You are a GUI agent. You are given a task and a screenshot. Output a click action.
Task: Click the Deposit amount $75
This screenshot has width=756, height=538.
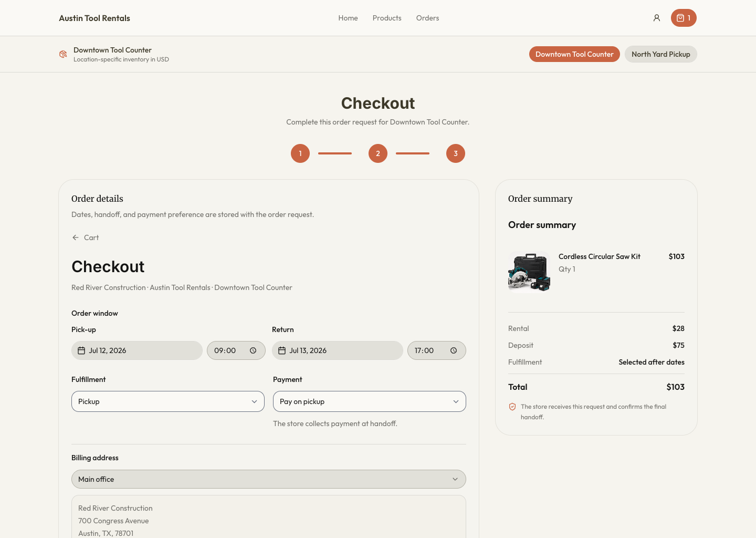pyautogui.click(x=678, y=345)
